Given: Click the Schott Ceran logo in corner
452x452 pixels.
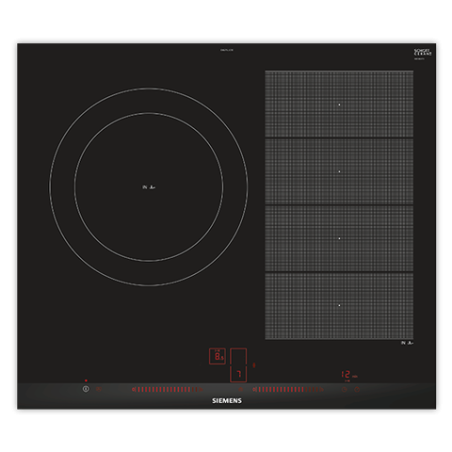Looking at the screenshot, I should coord(423,53).
